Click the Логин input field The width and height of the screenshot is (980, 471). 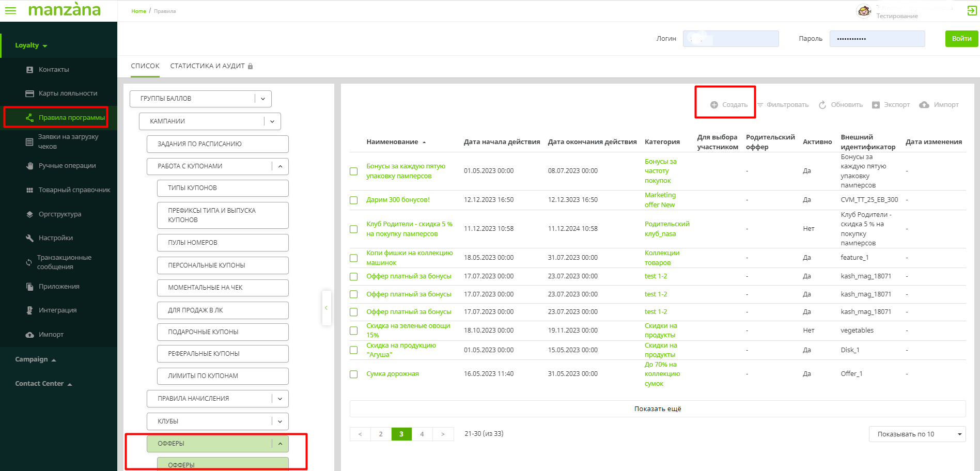[x=730, y=39]
